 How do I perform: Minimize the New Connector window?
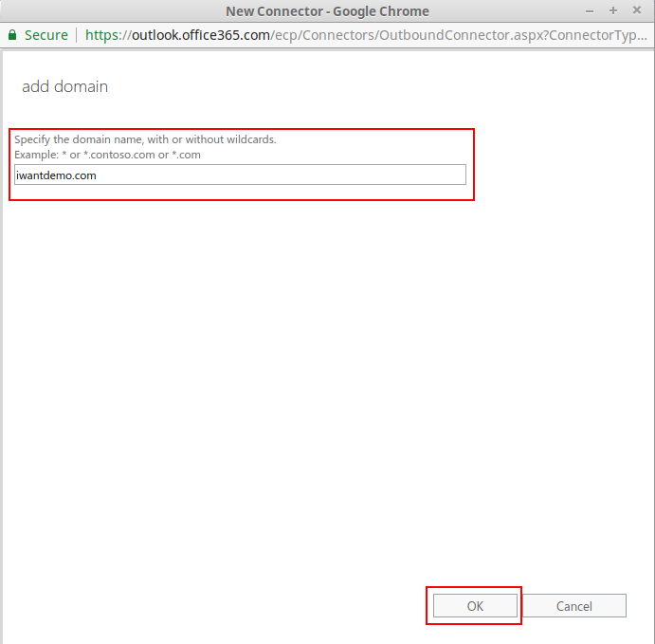coord(591,10)
